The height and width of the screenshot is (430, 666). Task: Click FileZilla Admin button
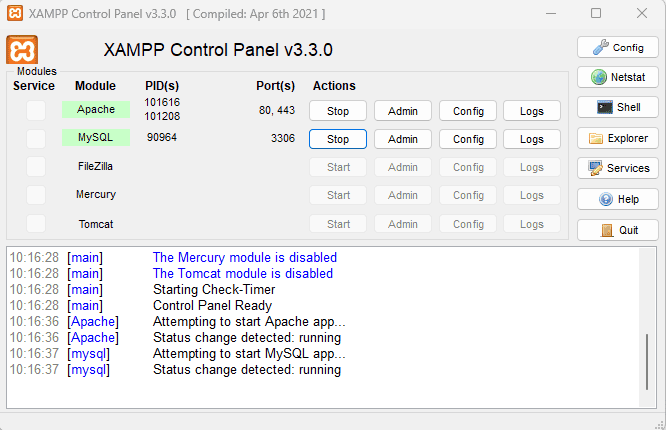403,167
